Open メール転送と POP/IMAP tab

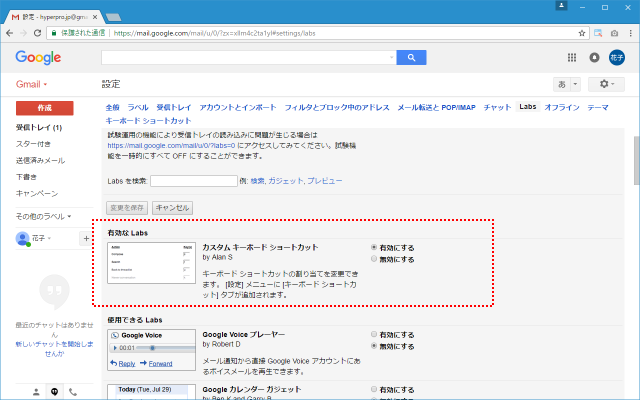[437, 107]
